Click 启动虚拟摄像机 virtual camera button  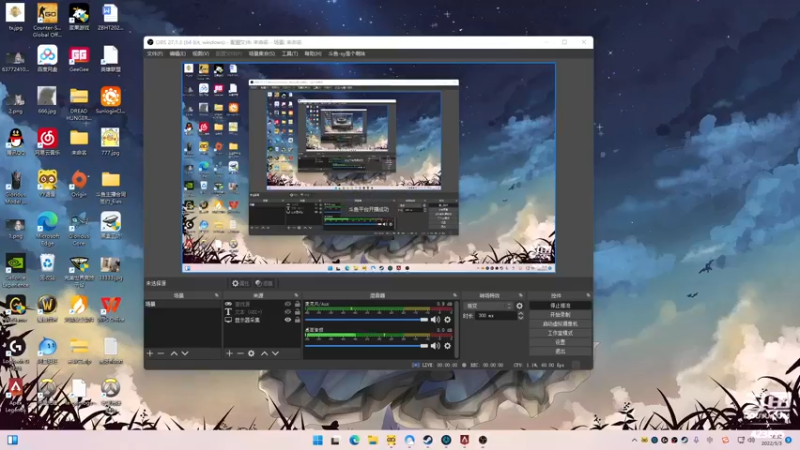(x=560, y=324)
